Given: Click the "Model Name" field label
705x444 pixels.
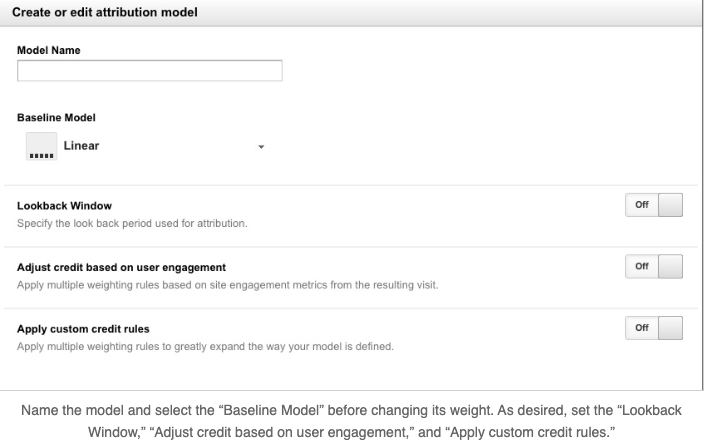Looking at the screenshot, I should tap(49, 50).
